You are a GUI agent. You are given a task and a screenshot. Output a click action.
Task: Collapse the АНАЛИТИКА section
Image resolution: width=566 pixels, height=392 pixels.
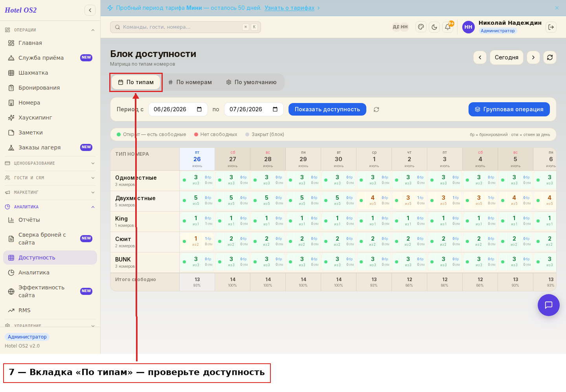pos(50,207)
